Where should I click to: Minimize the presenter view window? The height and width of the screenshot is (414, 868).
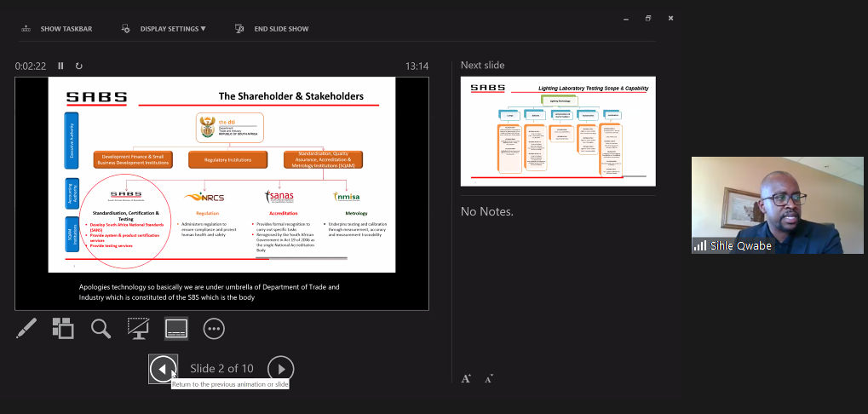point(626,18)
